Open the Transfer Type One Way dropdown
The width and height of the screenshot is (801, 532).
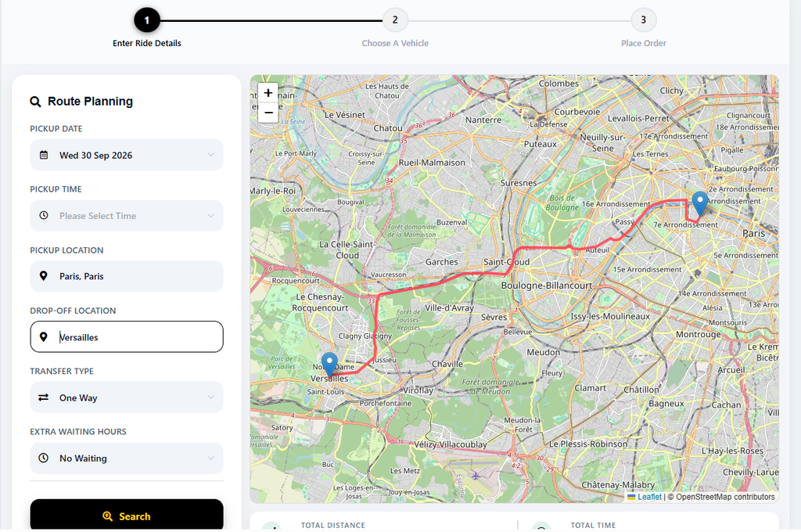point(127,397)
